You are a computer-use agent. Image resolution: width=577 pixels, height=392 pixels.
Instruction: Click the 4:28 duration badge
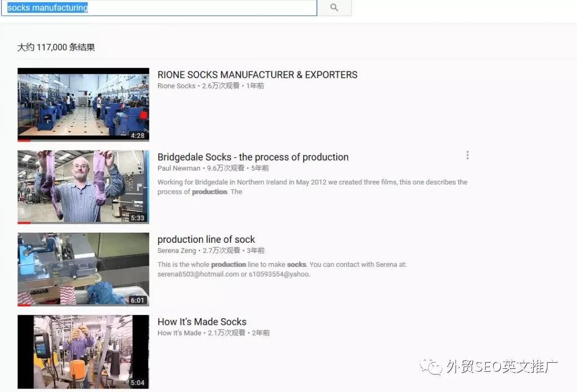pyautogui.click(x=137, y=136)
